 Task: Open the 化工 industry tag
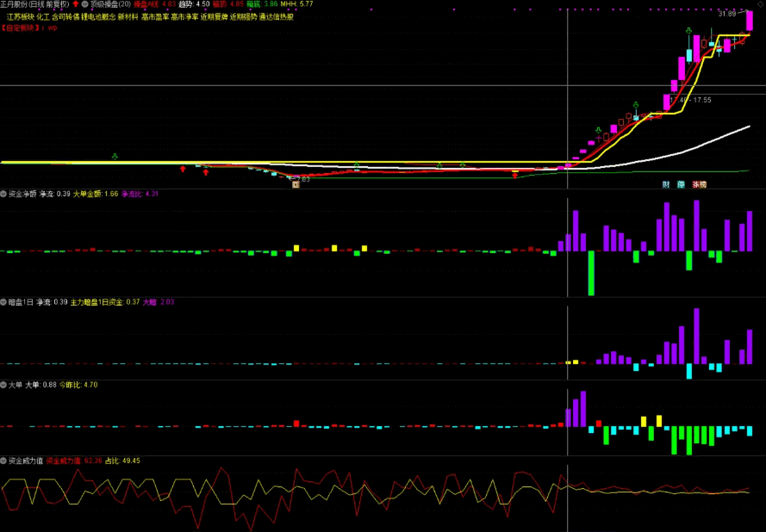(x=43, y=17)
